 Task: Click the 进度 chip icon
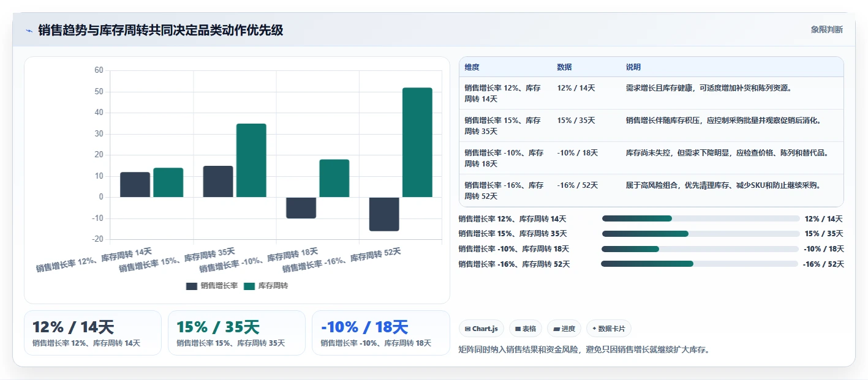click(x=556, y=329)
